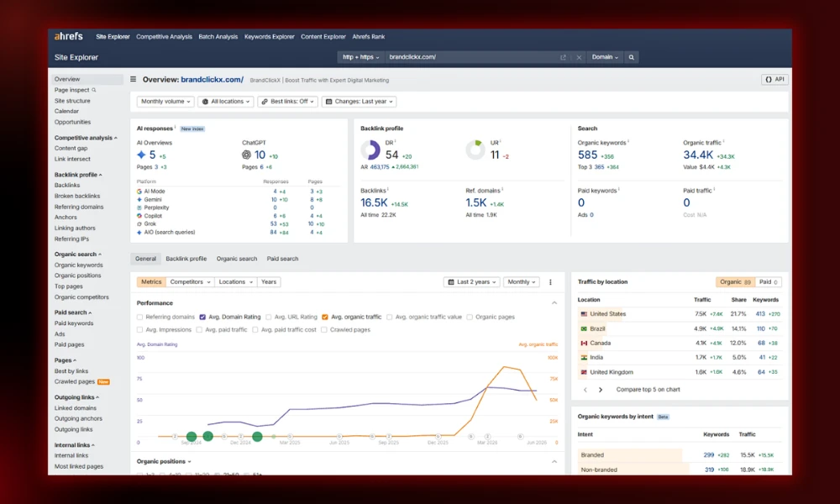
Task: Enable Avg. organic traffic value checkbox
Action: click(x=390, y=317)
